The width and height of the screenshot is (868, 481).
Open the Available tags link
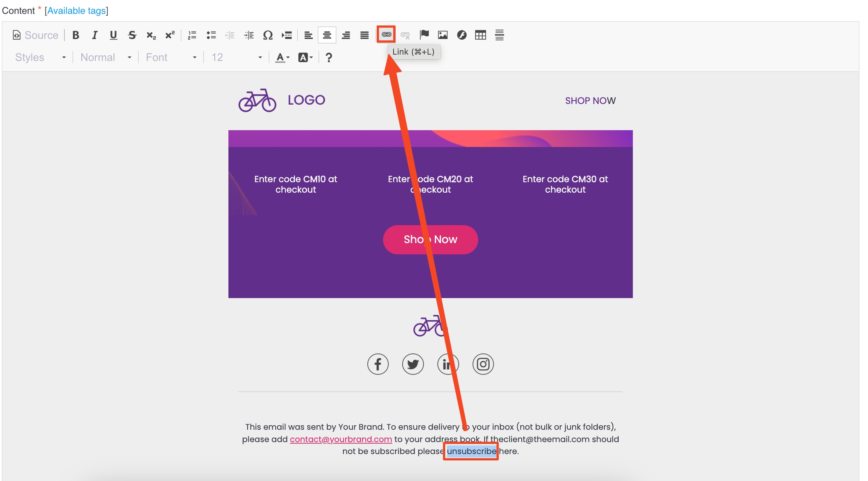[76, 11]
